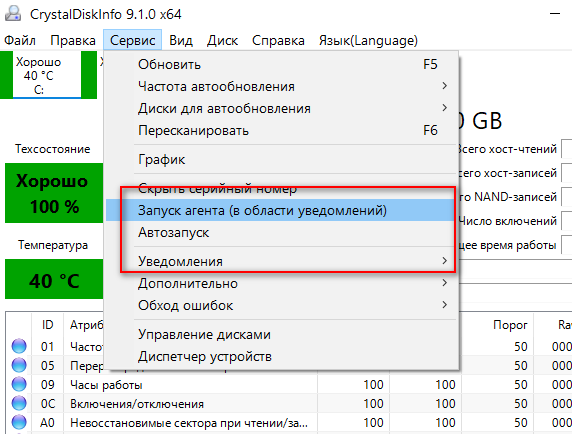Open Управление дисками
Viewport: 572px width, 434px height.
pos(282,334)
